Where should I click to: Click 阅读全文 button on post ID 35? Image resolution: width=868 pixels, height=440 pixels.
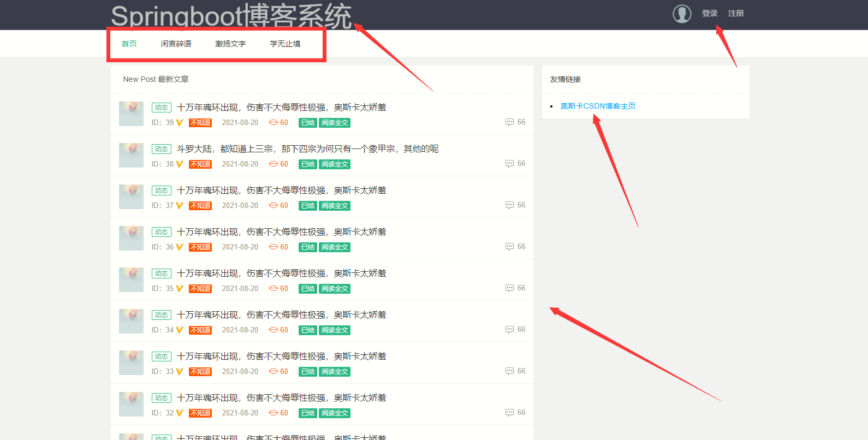tap(335, 289)
